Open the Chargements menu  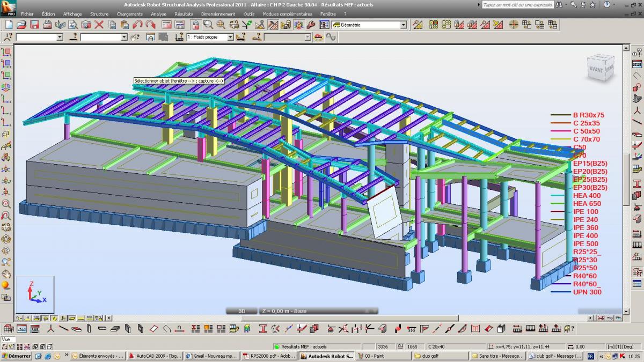[129, 14]
